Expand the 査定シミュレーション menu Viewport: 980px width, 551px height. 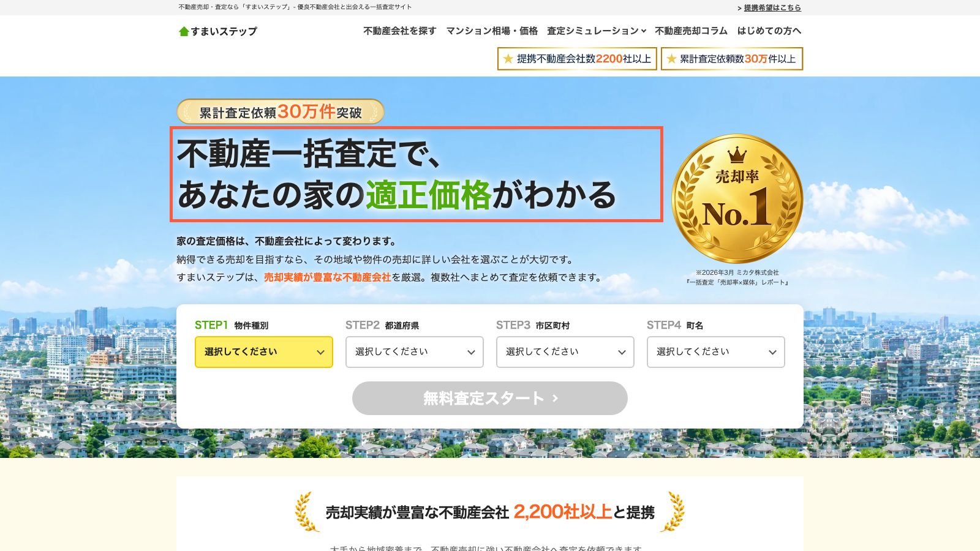coord(597,31)
